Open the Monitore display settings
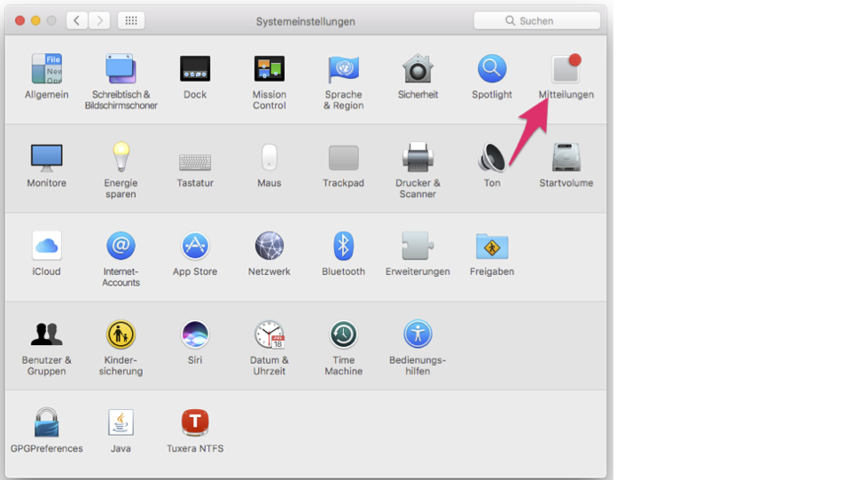 46,157
